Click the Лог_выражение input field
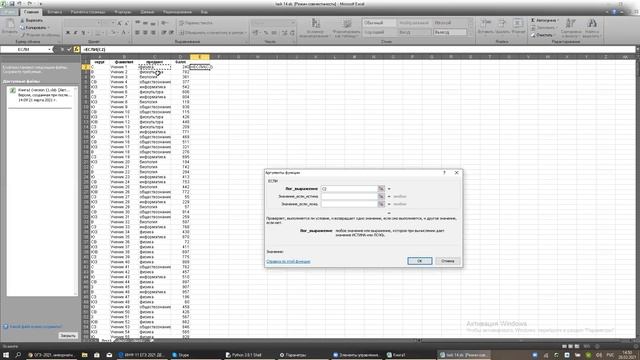This screenshot has width=640, height=360. (x=349, y=189)
